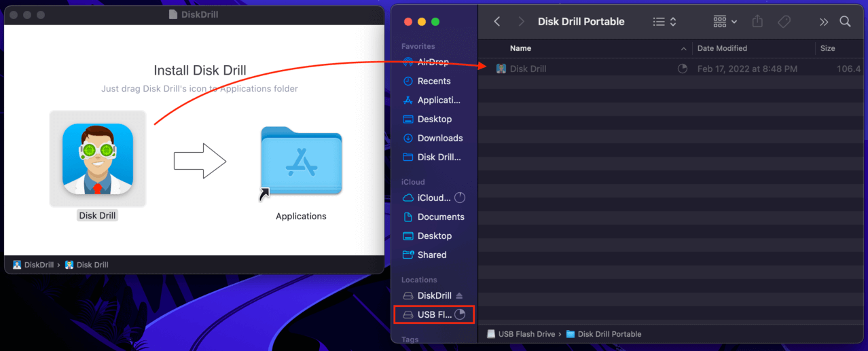Screen dimensions: 868x351
Task: Click the Applications label under folder icon
Action: click(x=301, y=217)
